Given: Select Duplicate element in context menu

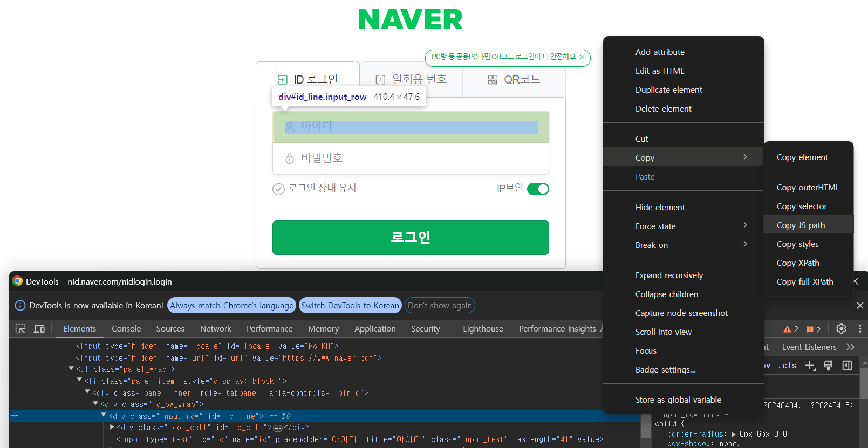Looking at the screenshot, I should pyautogui.click(x=684, y=89).
